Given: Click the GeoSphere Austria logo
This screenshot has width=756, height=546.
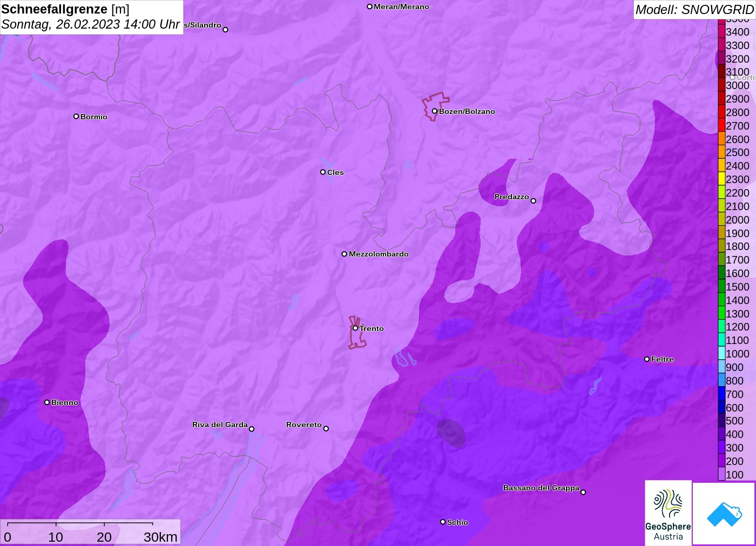Looking at the screenshot, I should coord(668,513).
